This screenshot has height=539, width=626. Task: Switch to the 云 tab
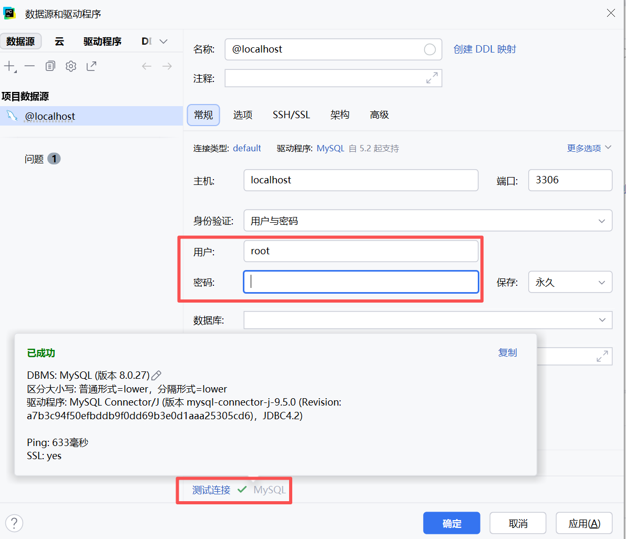59,41
